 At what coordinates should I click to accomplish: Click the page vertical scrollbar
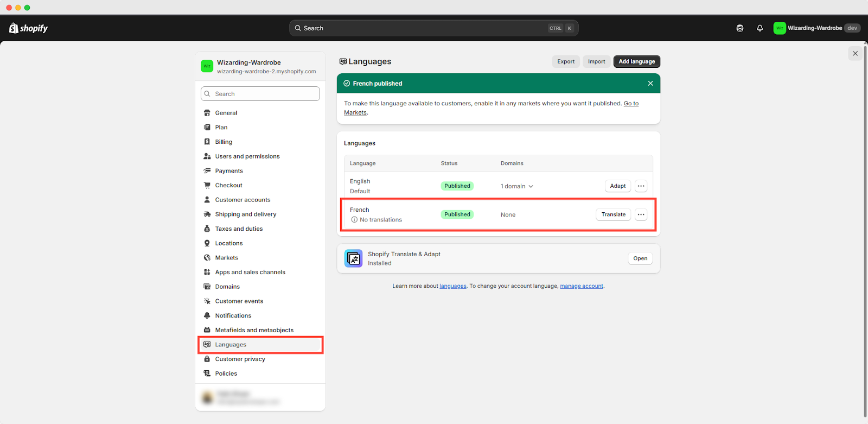[865, 231]
